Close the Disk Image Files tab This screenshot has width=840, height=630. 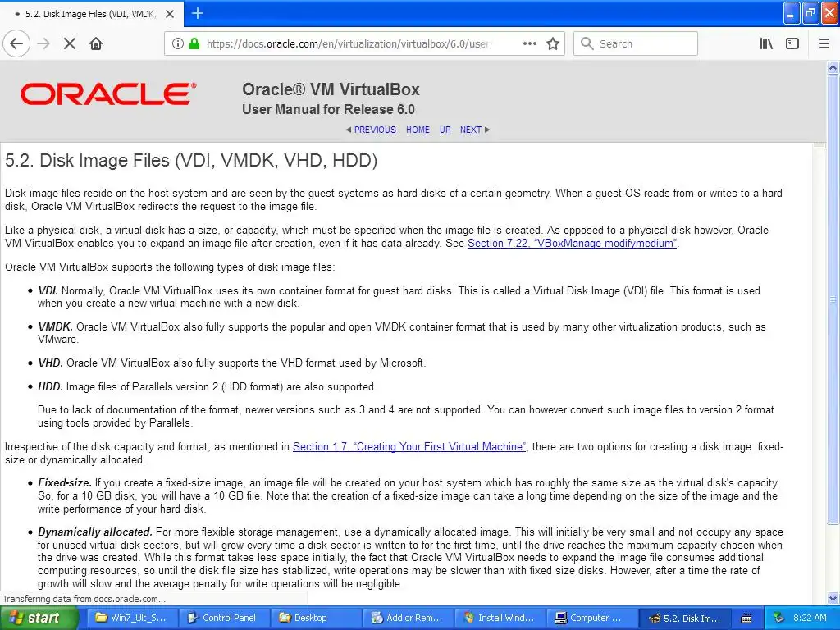[170, 14]
